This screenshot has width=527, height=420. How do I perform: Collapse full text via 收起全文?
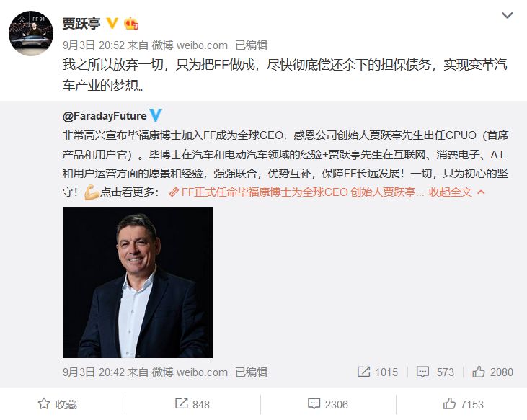tap(450, 192)
